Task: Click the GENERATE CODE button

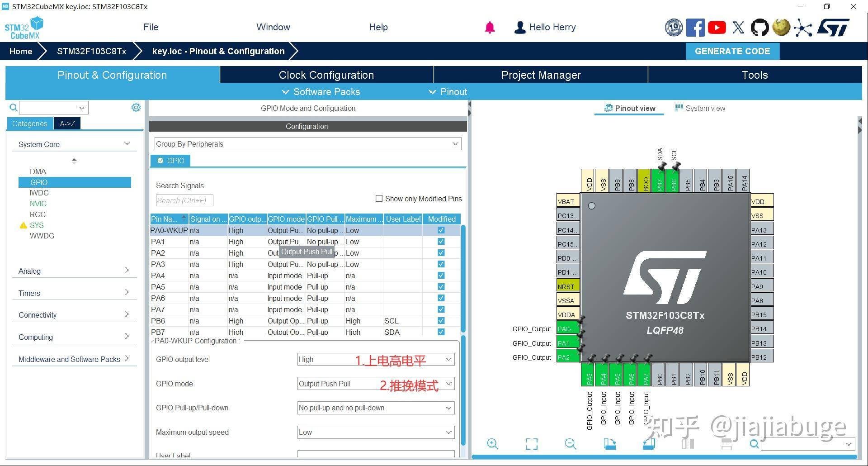Action: tap(732, 51)
